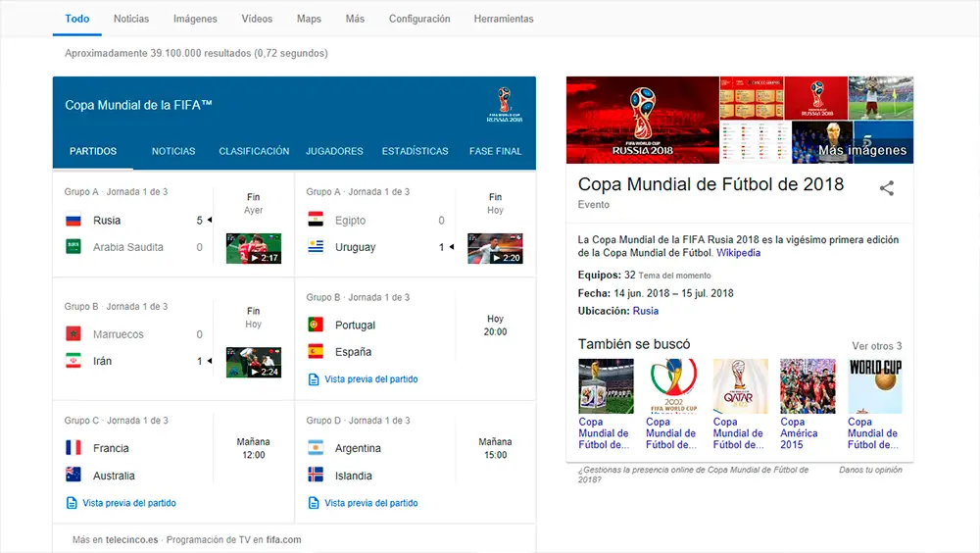Click the Iceland flag icon
This screenshot has height=553, width=980.
pyautogui.click(x=316, y=475)
